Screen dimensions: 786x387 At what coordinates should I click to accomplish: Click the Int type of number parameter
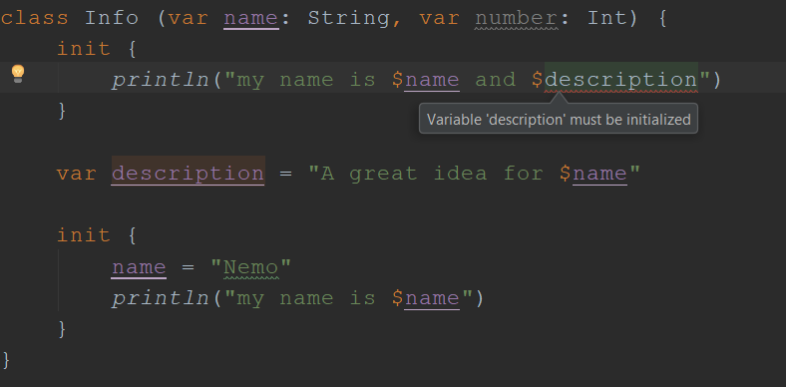[x=608, y=18]
